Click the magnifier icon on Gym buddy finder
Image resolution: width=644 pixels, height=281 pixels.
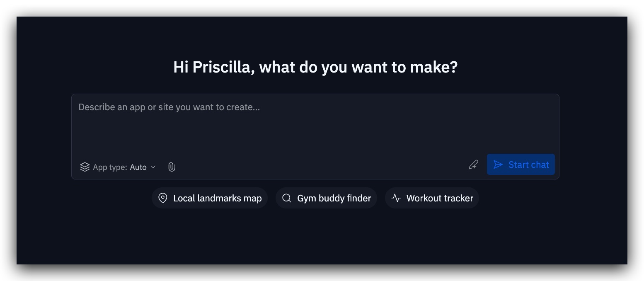(286, 198)
